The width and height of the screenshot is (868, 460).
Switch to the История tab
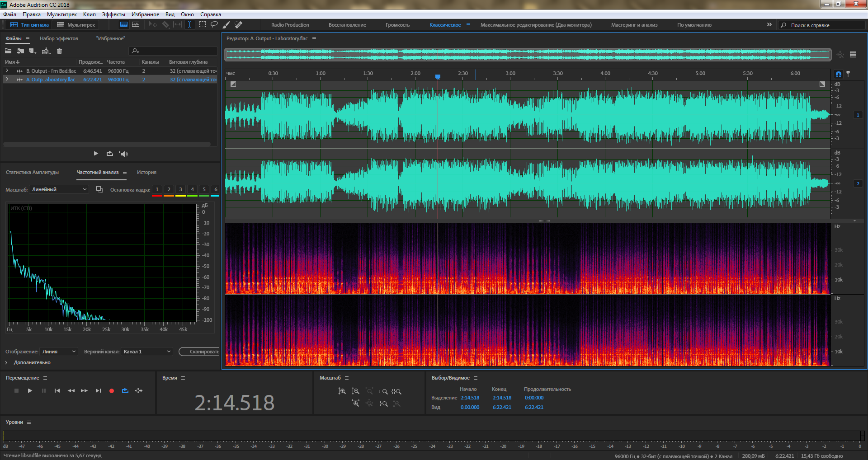(x=146, y=172)
